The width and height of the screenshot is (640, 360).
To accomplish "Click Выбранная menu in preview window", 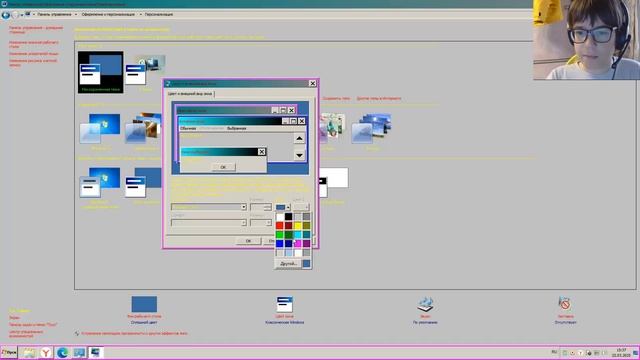I will point(237,129).
